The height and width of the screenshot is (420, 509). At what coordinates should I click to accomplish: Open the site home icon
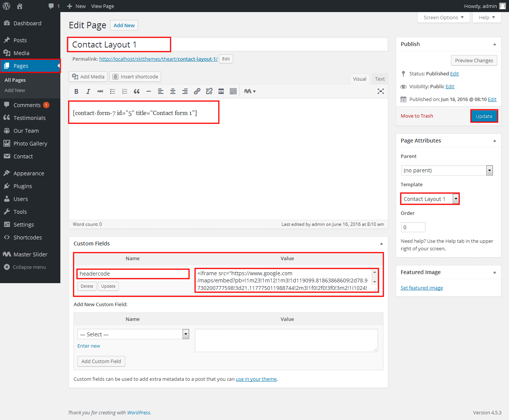(20, 6)
